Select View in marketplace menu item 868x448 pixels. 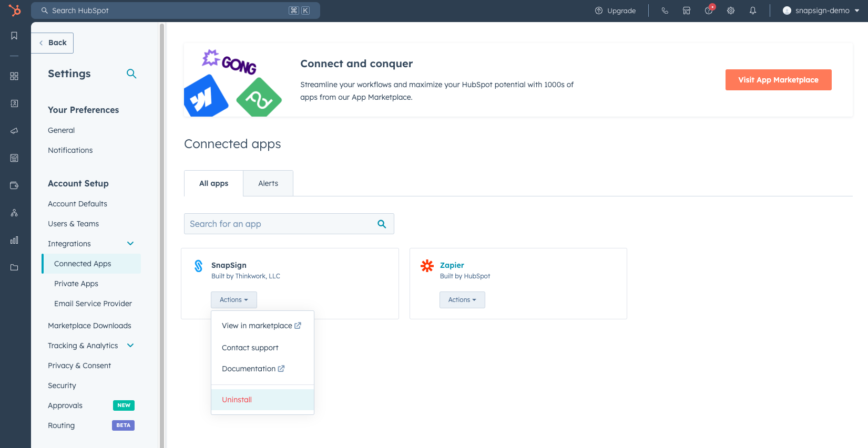pyautogui.click(x=262, y=326)
